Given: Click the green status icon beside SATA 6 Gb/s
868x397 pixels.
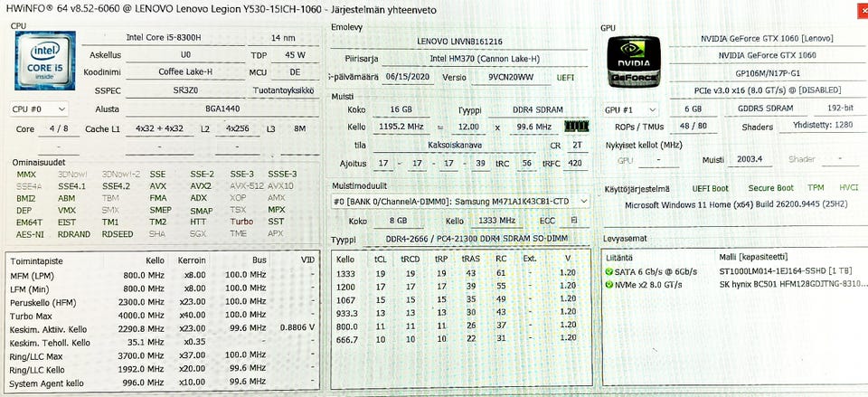Looking at the screenshot, I should pos(609,272).
